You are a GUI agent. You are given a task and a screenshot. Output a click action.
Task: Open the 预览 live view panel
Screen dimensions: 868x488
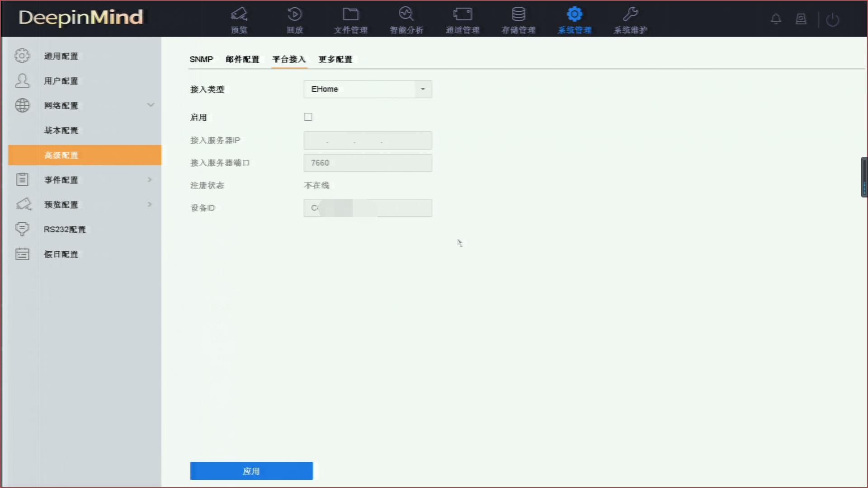tap(239, 19)
